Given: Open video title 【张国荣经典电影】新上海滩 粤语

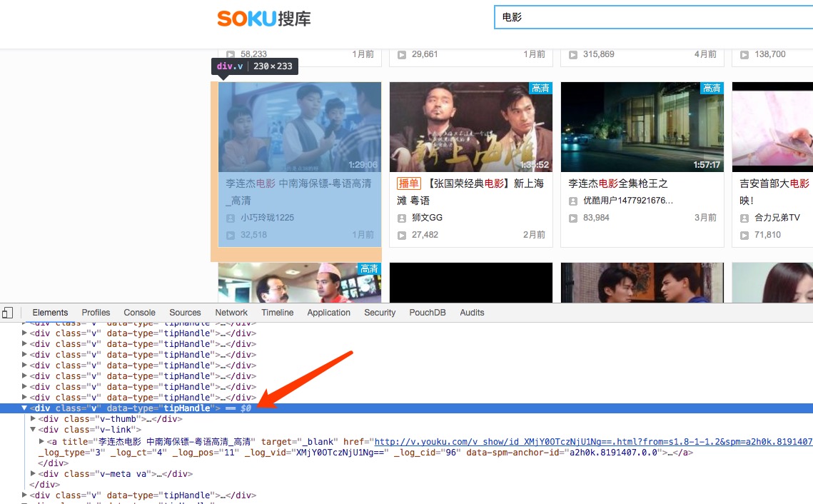Looking at the screenshot, I should 470,192.
